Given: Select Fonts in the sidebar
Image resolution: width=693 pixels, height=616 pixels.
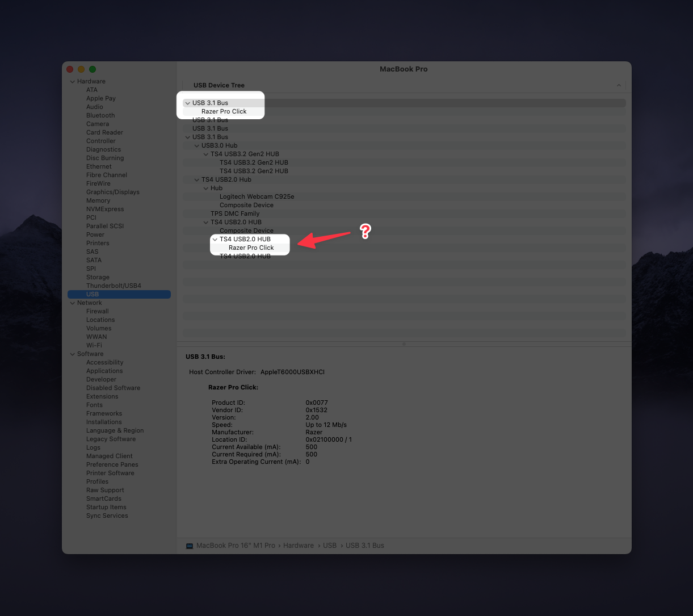Looking at the screenshot, I should click(94, 405).
